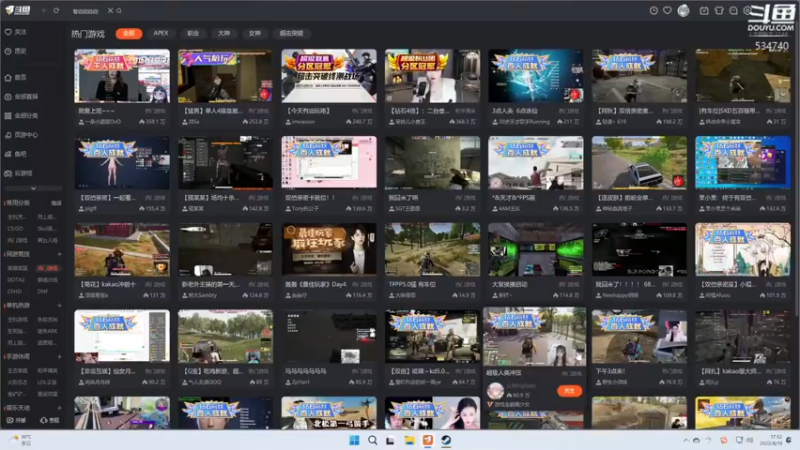Open the message bubble icon at top right

[x=733, y=10]
